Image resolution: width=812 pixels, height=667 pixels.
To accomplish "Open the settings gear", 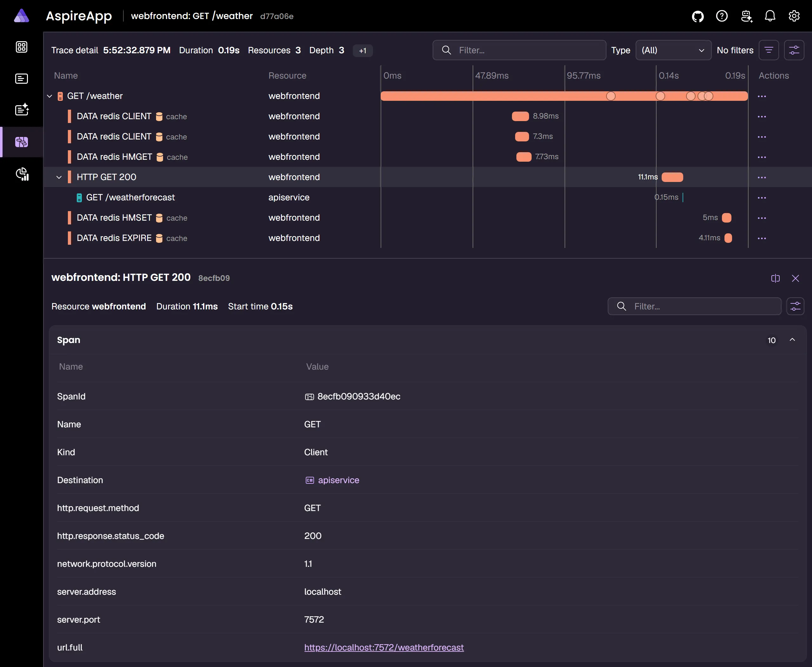I will coord(794,16).
